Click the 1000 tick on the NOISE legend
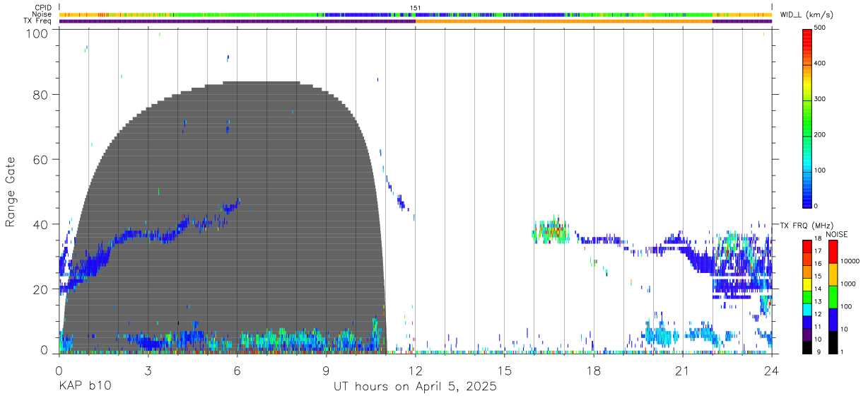 [850, 284]
